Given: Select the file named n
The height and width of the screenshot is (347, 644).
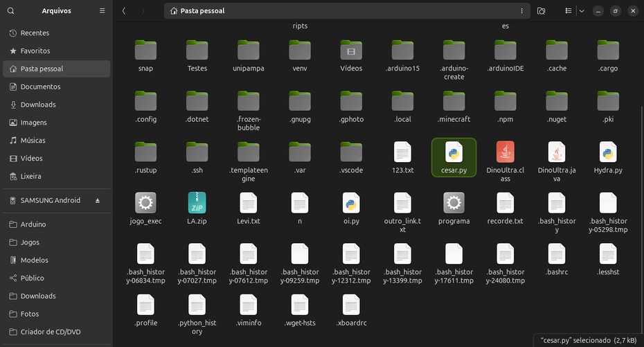Looking at the screenshot, I should click(300, 208).
